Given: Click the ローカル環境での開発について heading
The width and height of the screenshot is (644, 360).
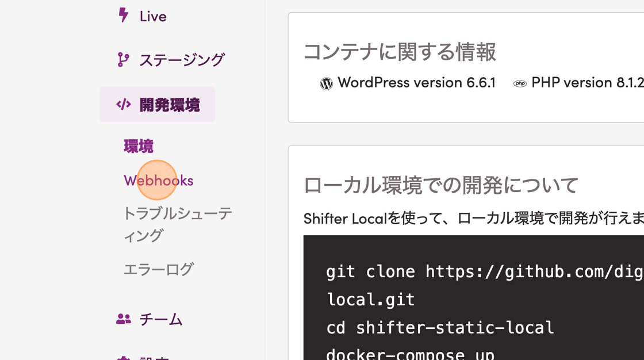Looking at the screenshot, I should click(x=440, y=185).
